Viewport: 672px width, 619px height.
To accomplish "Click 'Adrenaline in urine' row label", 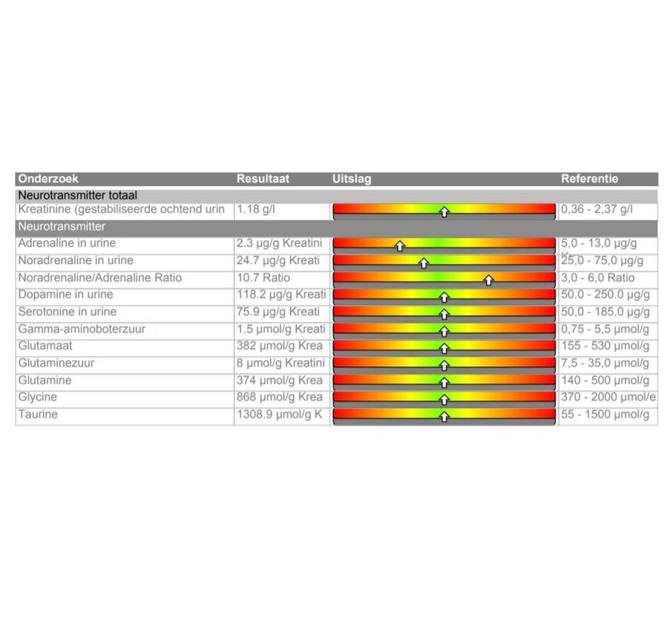I will (x=67, y=243).
